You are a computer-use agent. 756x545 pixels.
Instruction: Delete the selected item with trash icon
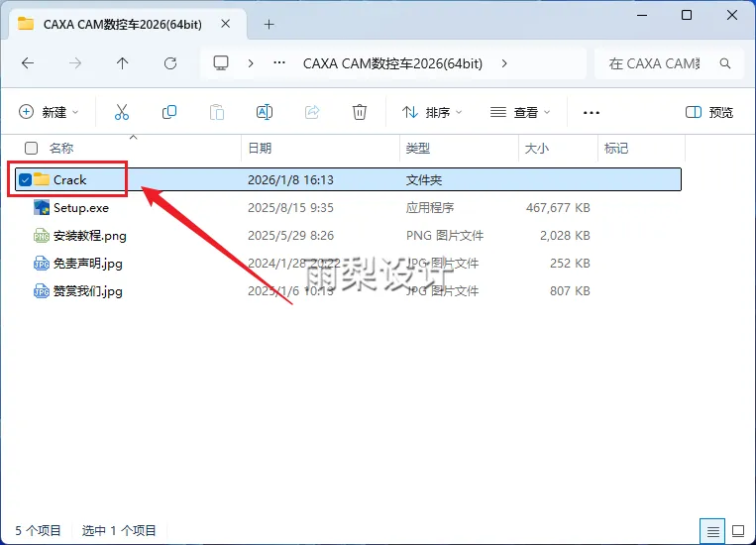(360, 112)
